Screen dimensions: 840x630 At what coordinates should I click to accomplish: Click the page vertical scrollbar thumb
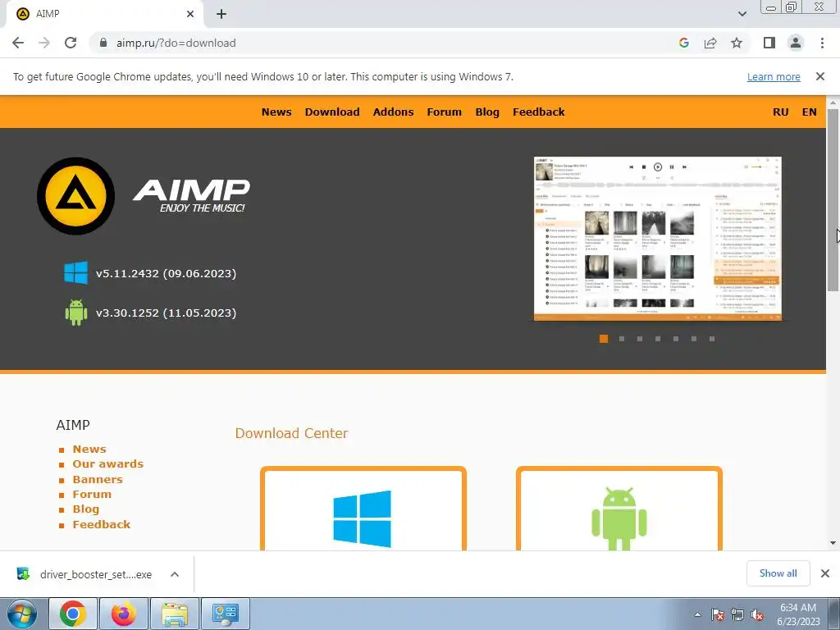[x=833, y=200]
